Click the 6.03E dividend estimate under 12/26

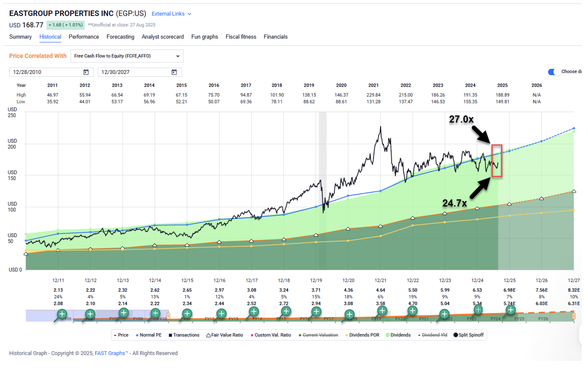[542, 304]
